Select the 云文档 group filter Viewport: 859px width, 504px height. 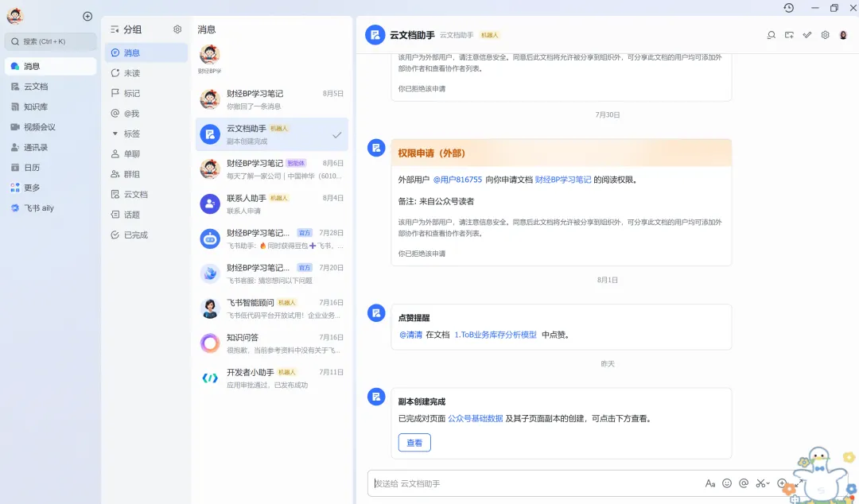click(146, 195)
